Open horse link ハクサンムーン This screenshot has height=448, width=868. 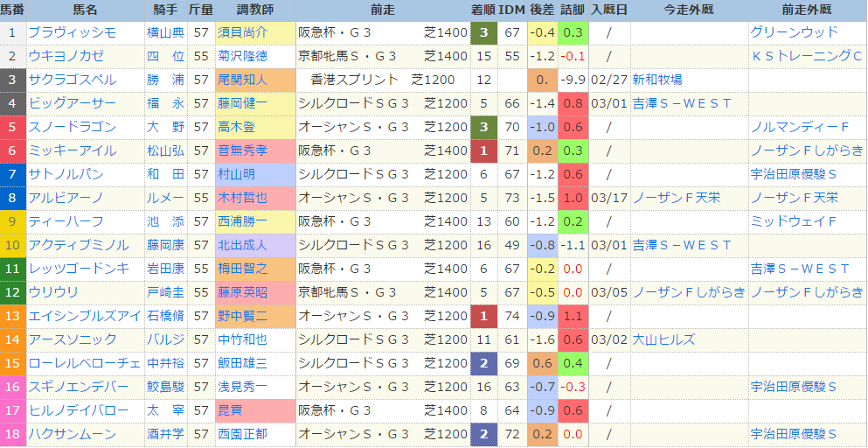click(73, 434)
